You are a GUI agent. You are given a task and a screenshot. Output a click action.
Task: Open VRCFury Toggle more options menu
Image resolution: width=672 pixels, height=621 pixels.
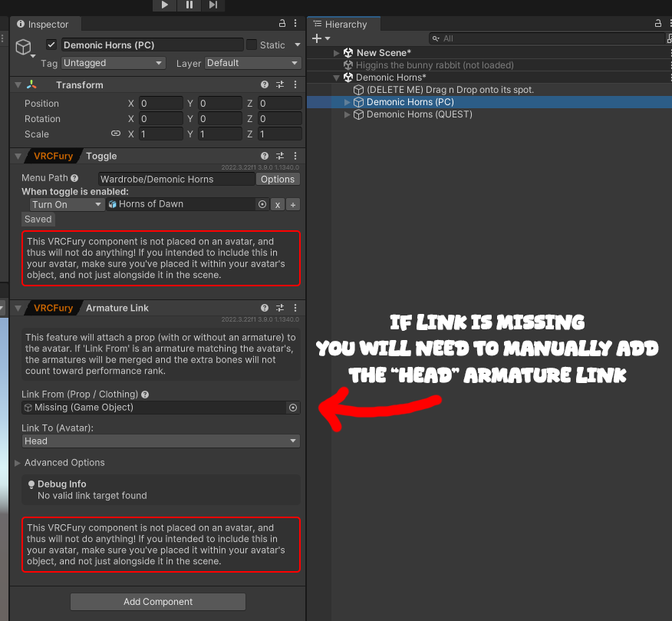click(295, 156)
